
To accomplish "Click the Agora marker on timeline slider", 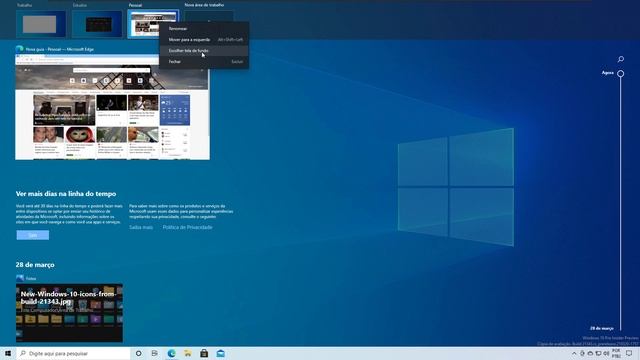I will tap(620, 73).
